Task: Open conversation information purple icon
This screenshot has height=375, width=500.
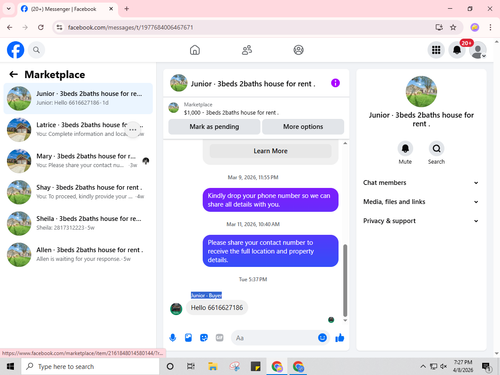Action: pyautogui.click(x=335, y=83)
